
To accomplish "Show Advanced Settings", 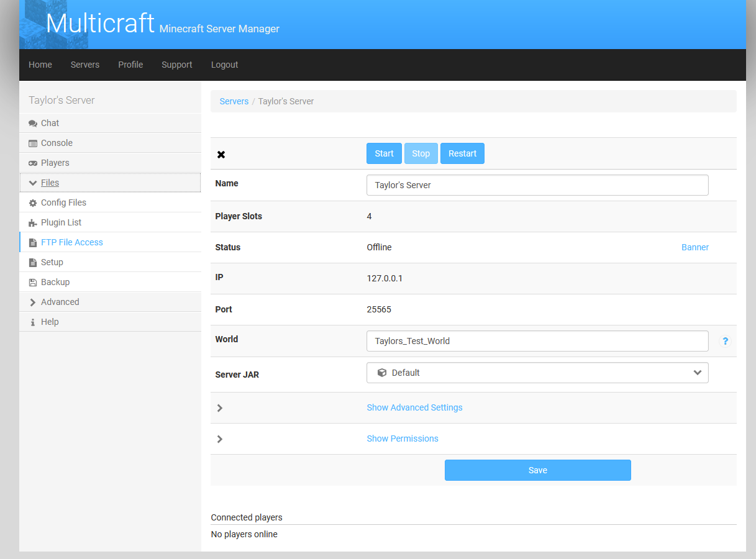I will click(414, 407).
